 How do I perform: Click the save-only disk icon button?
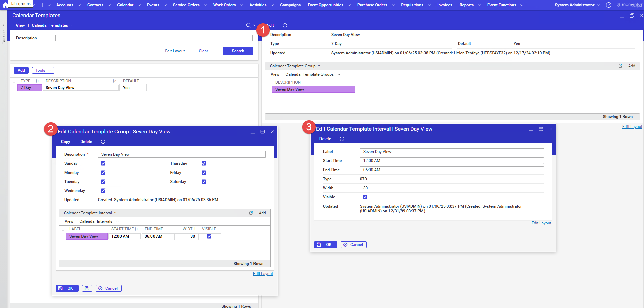coord(87,288)
